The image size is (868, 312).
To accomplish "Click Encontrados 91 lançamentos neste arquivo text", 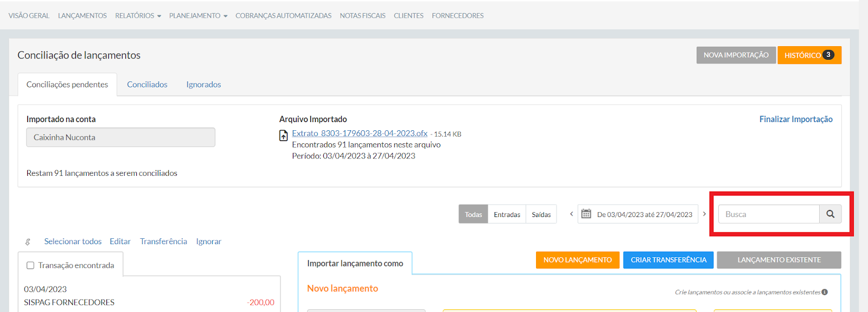I will click(x=366, y=145).
